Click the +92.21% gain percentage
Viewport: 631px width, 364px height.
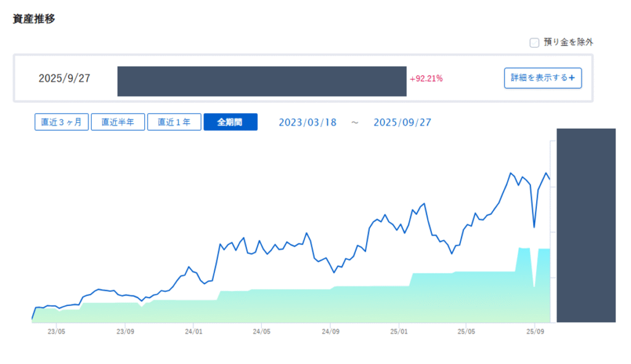(426, 79)
